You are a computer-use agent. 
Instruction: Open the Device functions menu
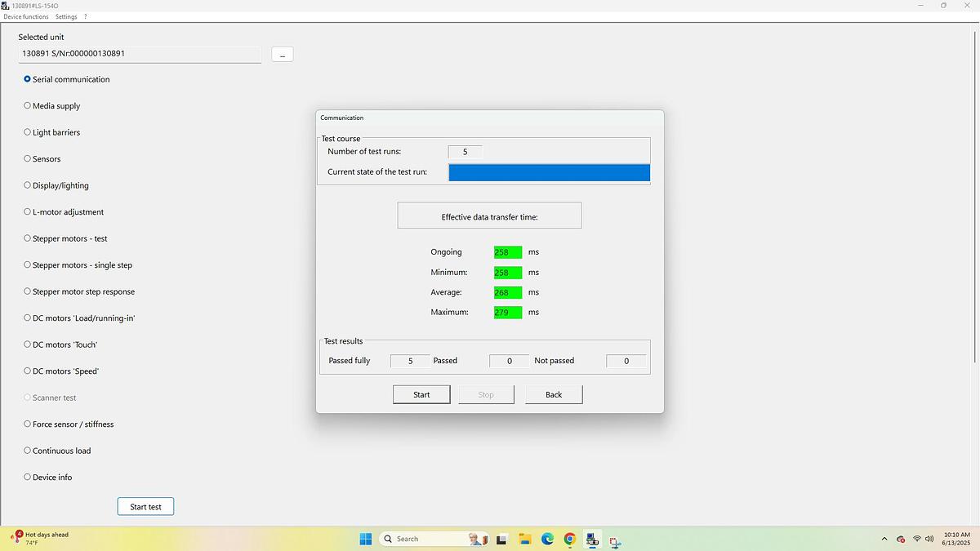26,16
